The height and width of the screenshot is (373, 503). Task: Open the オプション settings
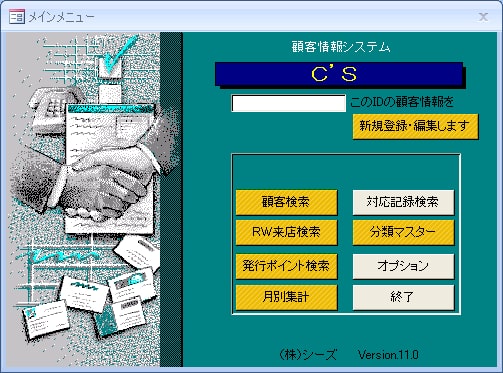pos(403,266)
